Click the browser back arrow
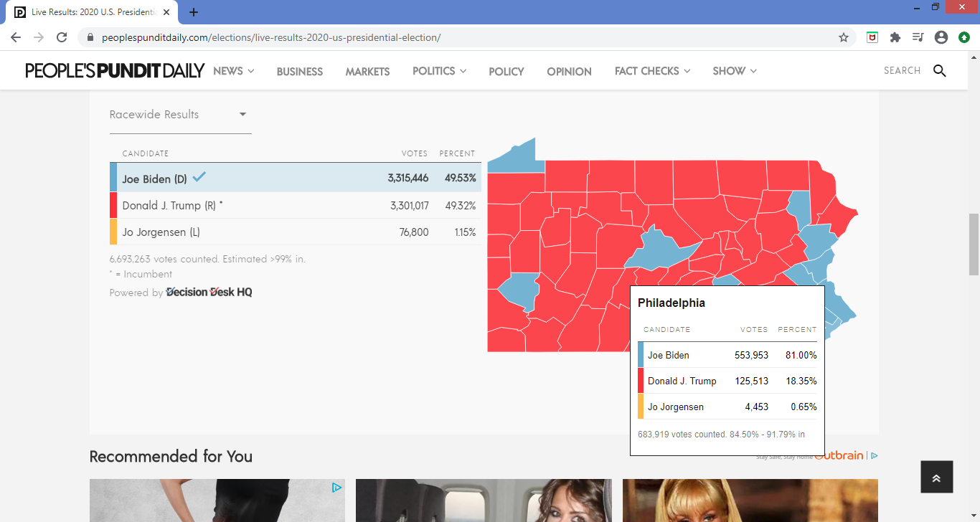The image size is (980, 522). (16, 37)
